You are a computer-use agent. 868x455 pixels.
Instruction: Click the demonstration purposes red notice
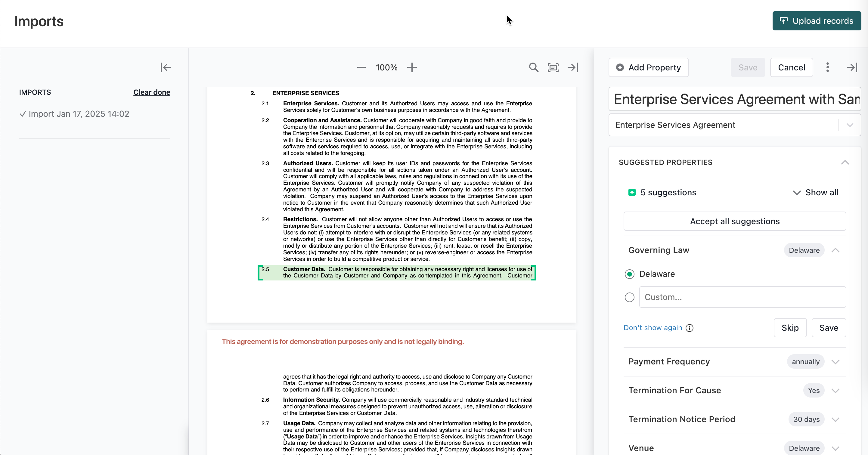click(343, 342)
